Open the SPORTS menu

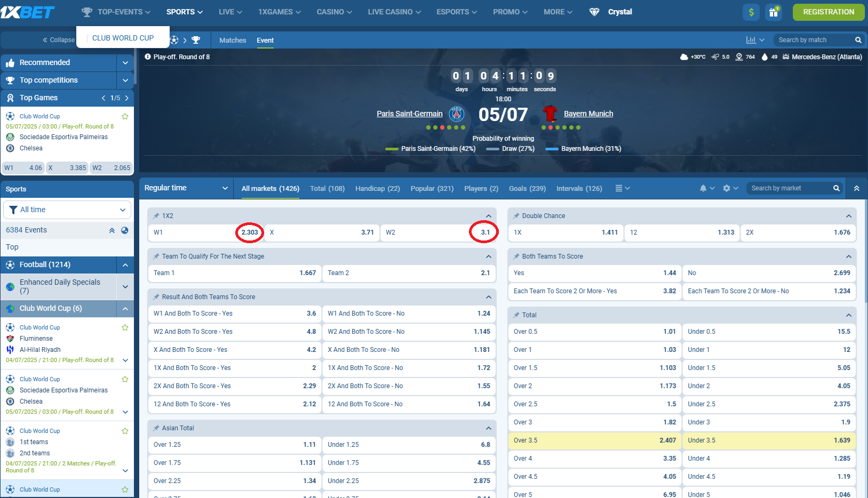point(185,12)
